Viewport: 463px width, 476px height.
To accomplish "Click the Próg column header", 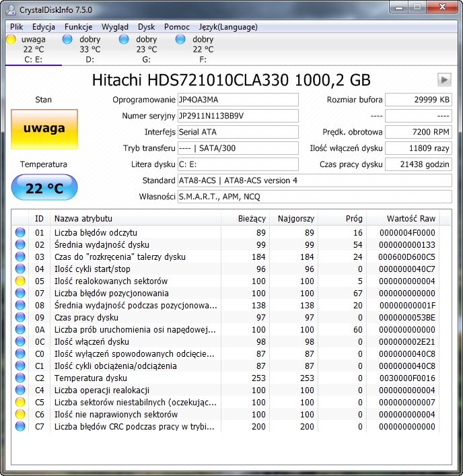I will tap(343, 219).
